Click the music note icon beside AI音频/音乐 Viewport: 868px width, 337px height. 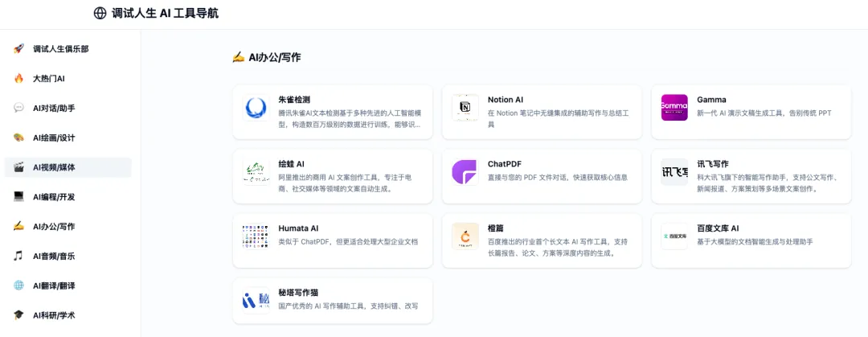click(x=18, y=256)
